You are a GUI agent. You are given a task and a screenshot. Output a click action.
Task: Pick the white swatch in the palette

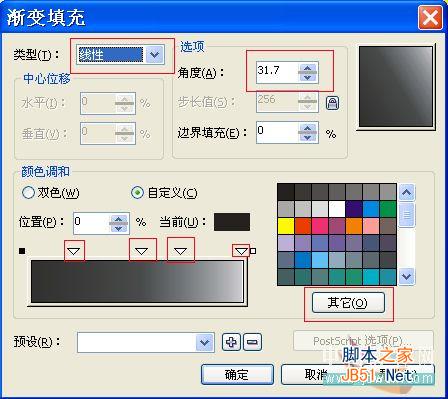337,209
